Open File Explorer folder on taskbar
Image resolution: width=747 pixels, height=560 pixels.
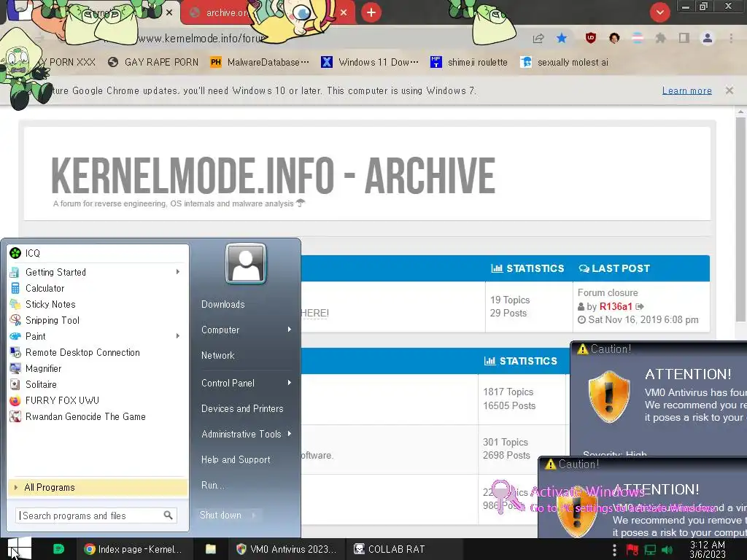[211, 549]
